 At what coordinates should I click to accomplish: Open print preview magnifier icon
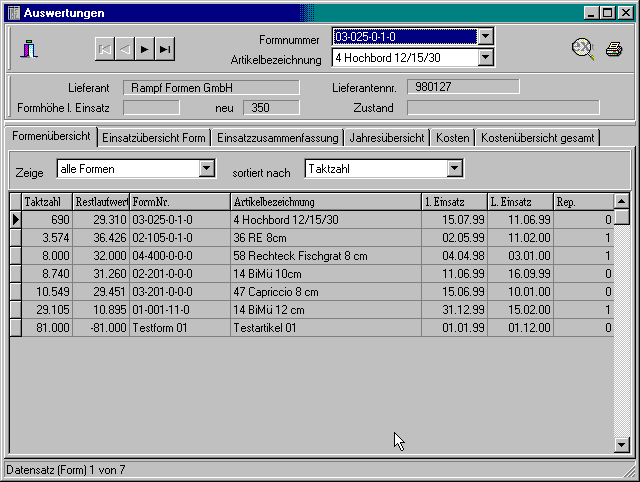click(583, 48)
